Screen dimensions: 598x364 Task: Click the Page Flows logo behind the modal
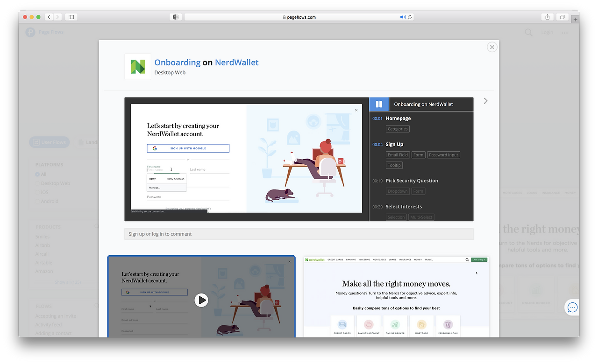point(30,32)
